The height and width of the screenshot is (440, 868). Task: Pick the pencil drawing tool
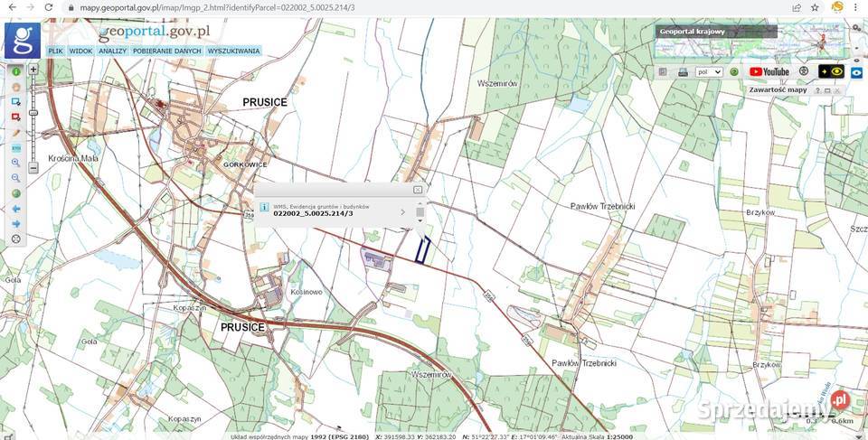coord(16,133)
